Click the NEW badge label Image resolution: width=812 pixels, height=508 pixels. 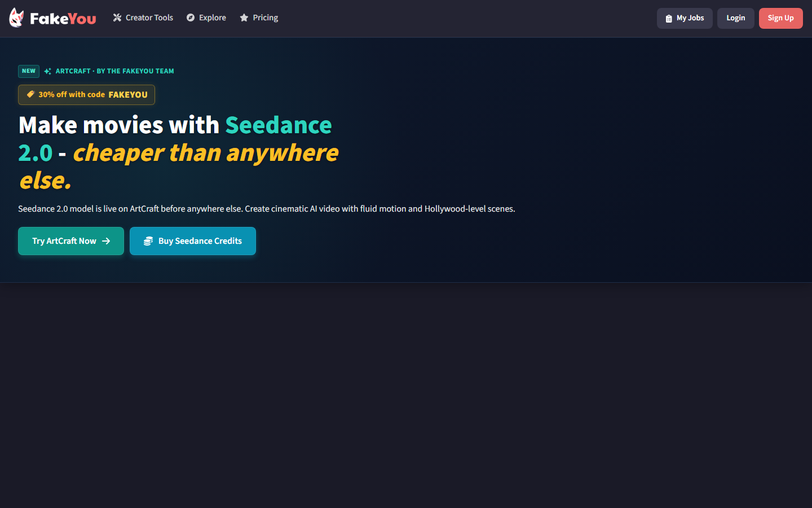click(29, 71)
